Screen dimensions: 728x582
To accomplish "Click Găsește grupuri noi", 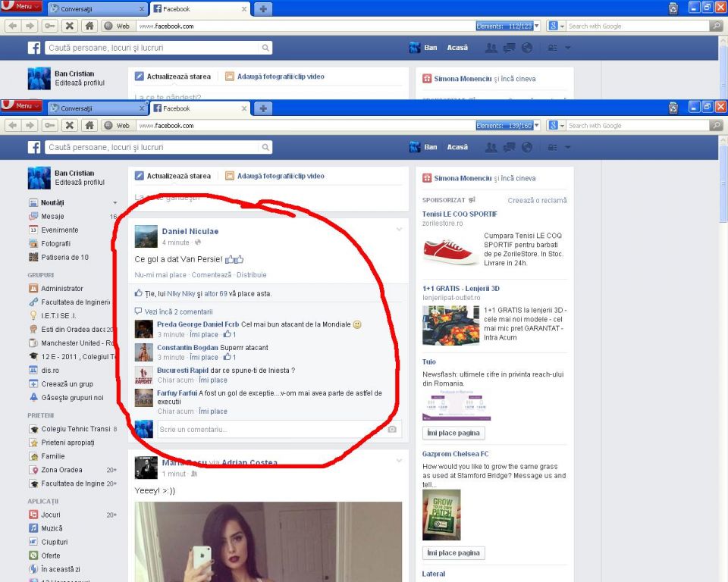I will [x=72, y=398].
